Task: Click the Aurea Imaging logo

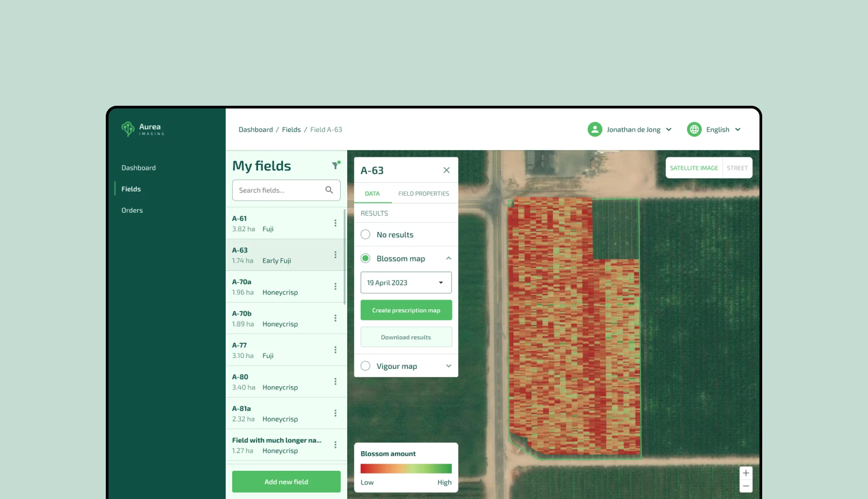Action: point(143,129)
